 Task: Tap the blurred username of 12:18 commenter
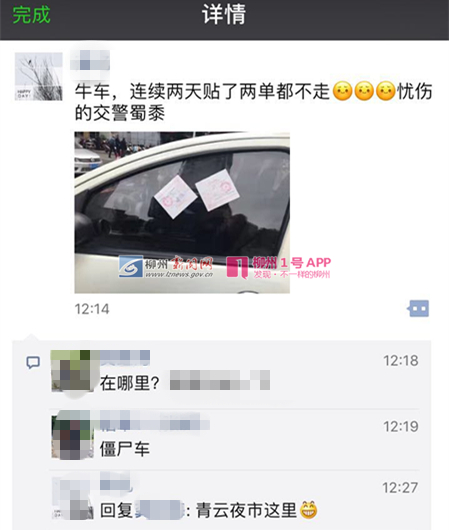pyautogui.click(x=125, y=358)
